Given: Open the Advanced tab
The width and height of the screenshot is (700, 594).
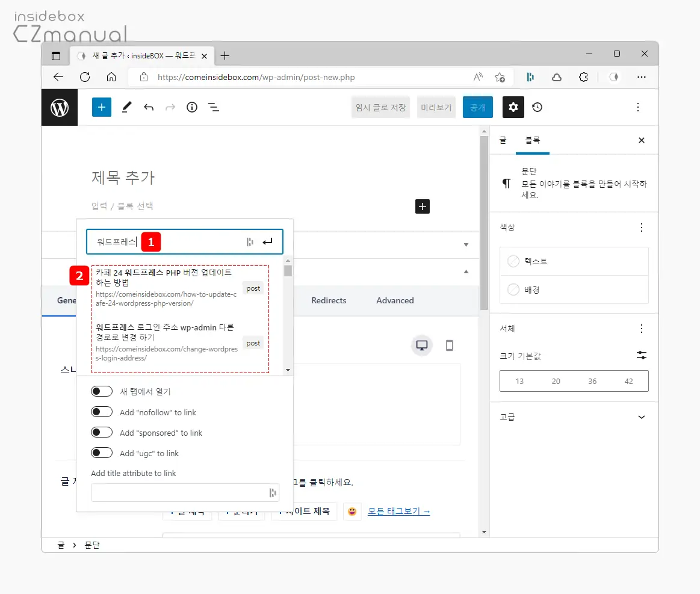Looking at the screenshot, I should [x=395, y=300].
